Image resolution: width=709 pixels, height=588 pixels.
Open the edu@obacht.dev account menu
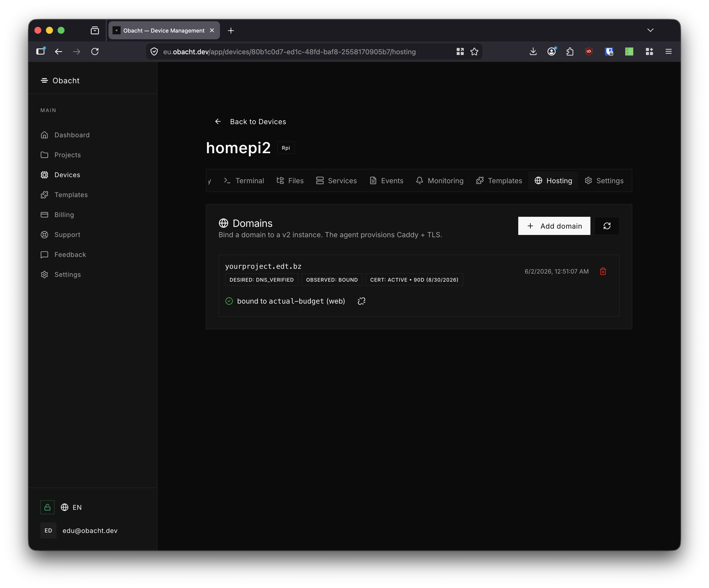(x=90, y=530)
